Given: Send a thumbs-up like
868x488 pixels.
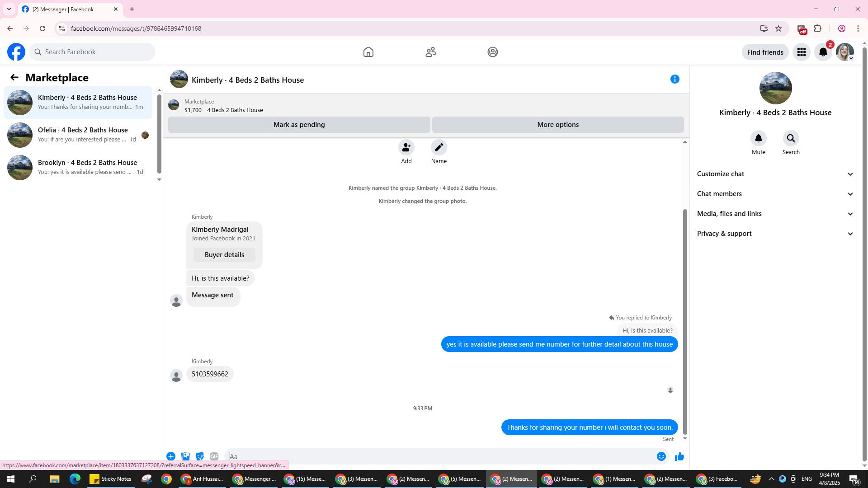Looking at the screenshot, I should [679, 456].
